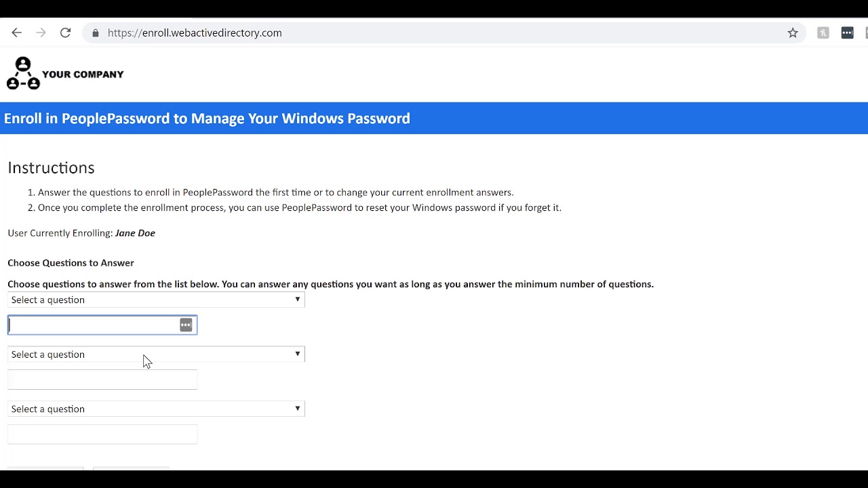The height and width of the screenshot is (488, 868).
Task: Open the first Select a question dropdown
Action: (x=156, y=300)
